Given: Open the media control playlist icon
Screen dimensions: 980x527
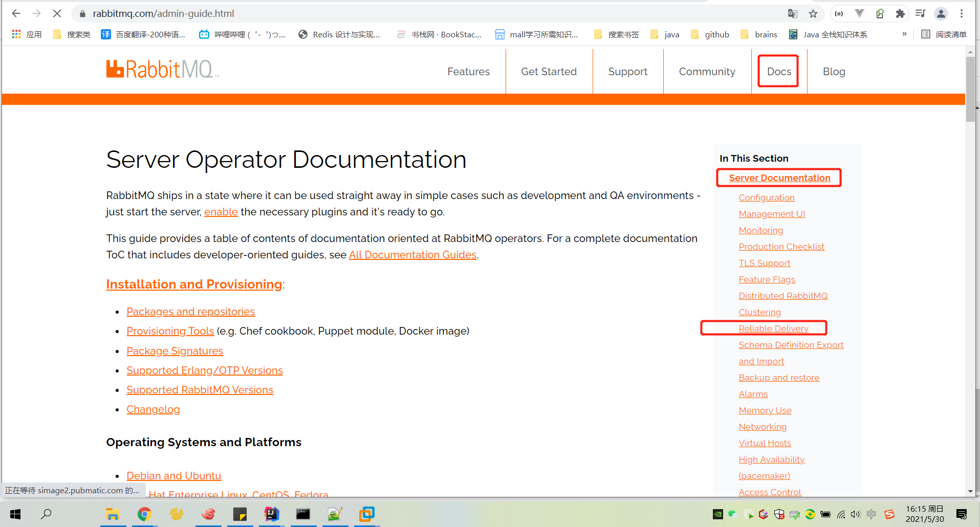Looking at the screenshot, I should click(x=920, y=14).
